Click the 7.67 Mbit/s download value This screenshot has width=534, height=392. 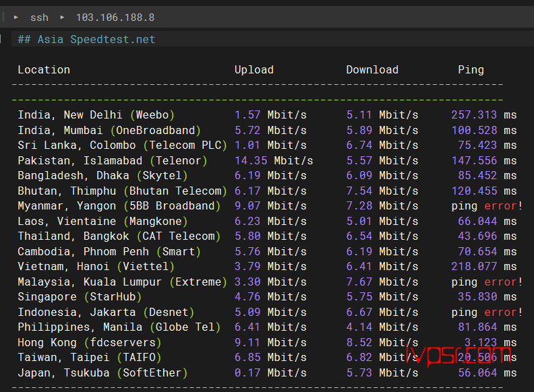382,282
